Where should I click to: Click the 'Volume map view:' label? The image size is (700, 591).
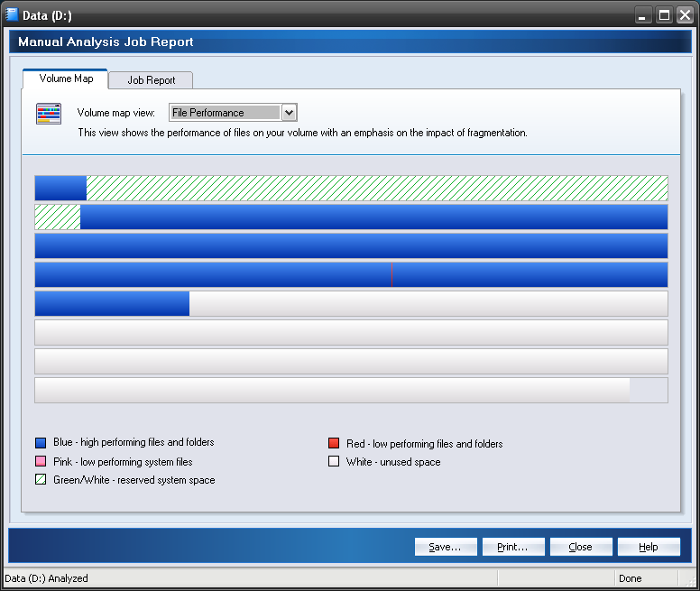point(116,113)
